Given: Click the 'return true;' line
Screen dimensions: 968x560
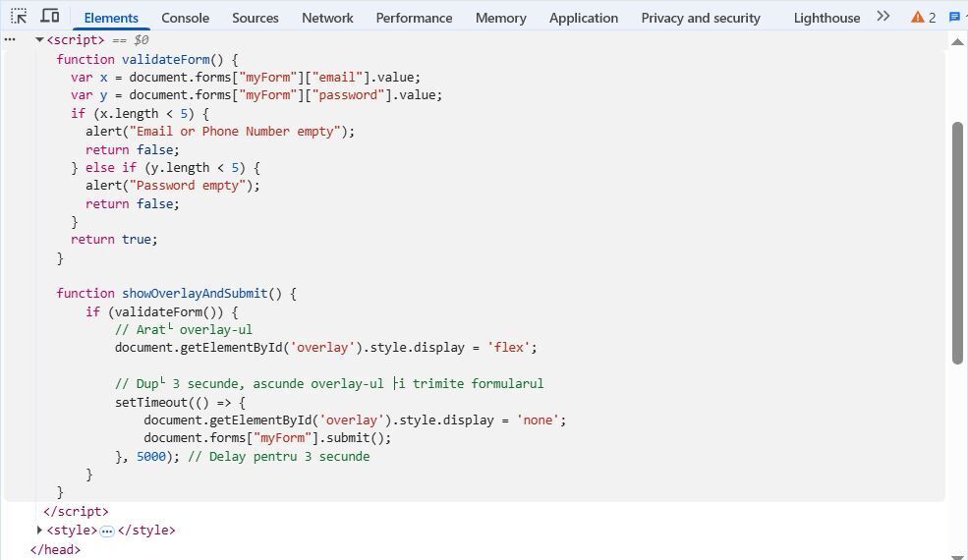Looking at the screenshot, I should (114, 239).
